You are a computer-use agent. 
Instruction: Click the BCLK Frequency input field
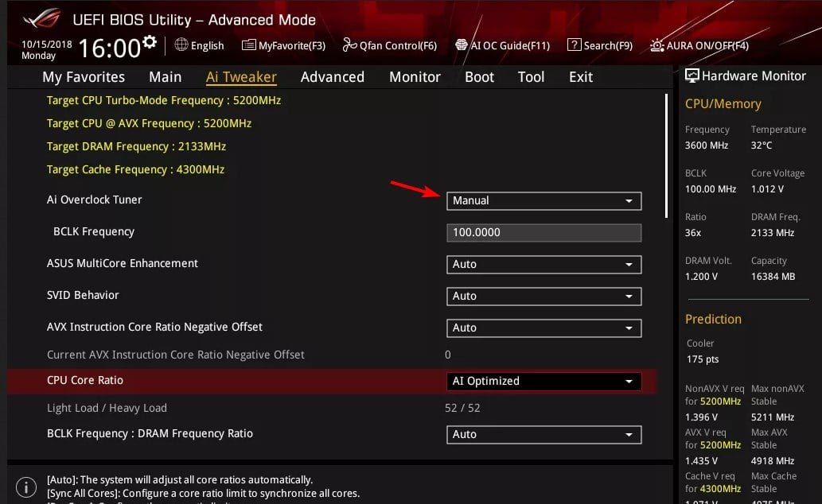(543, 233)
